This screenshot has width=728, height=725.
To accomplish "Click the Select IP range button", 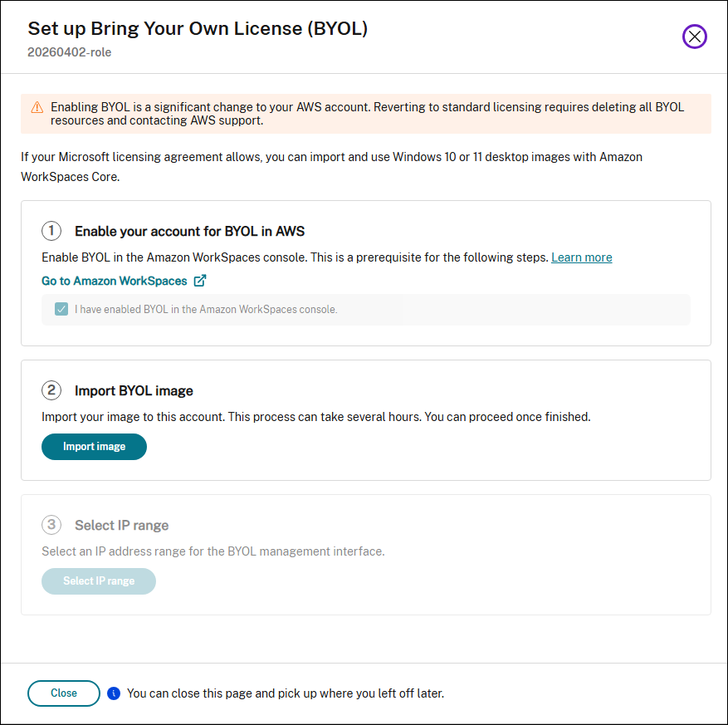I will [99, 581].
